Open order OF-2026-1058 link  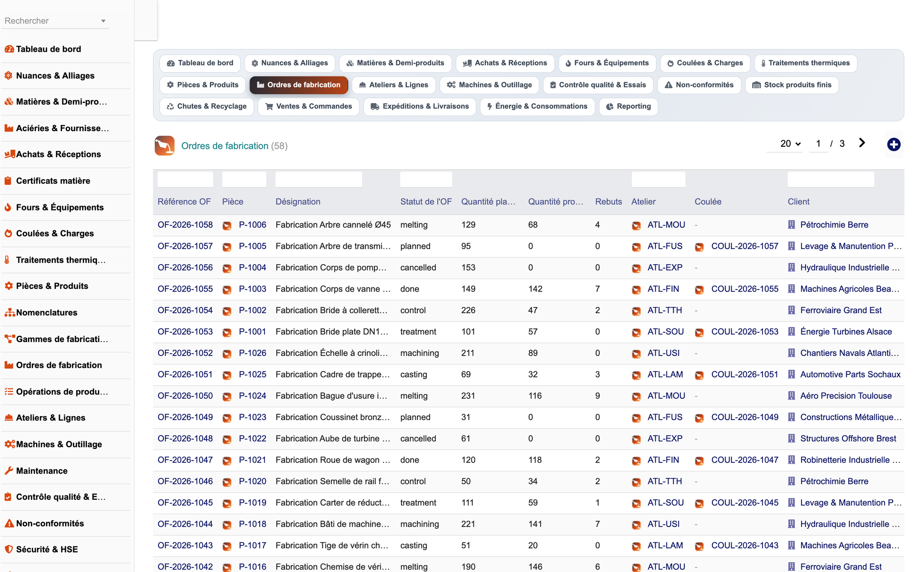point(185,225)
